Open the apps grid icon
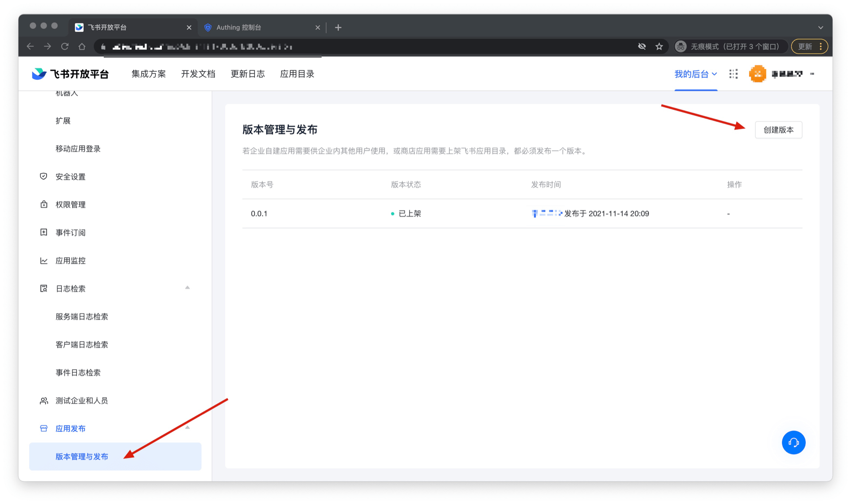Image resolution: width=851 pixels, height=504 pixels. pos(734,74)
